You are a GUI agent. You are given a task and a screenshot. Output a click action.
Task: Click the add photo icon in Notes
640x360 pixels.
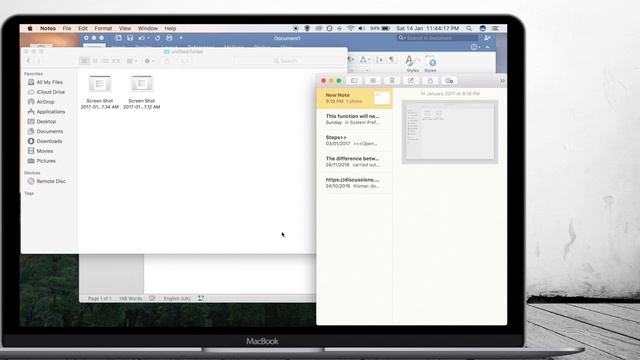click(x=449, y=81)
